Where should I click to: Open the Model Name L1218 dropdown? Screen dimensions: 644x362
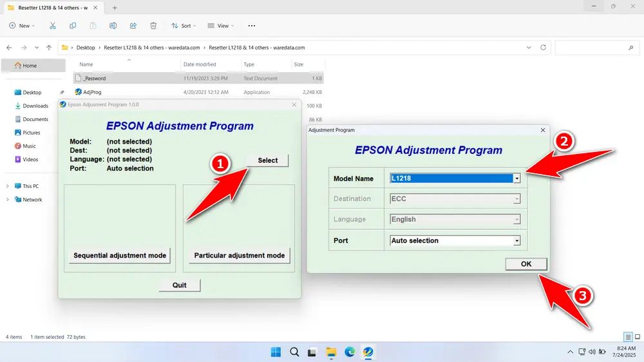tap(516, 178)
